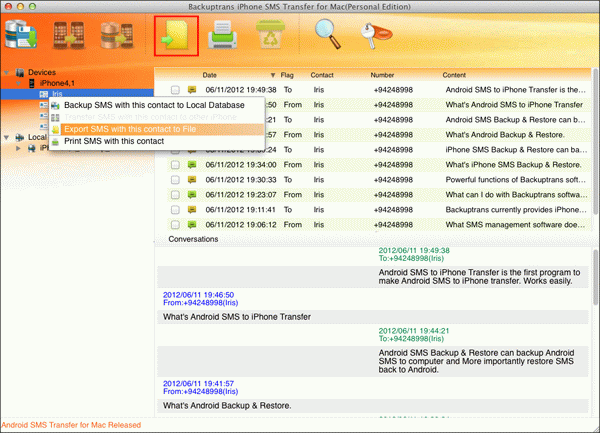Image resolution: width=600 pixels, height=433 pixels.
Task: Collapse the Local Database tree node
Action: pyautogui.click(x=7, y=137)
